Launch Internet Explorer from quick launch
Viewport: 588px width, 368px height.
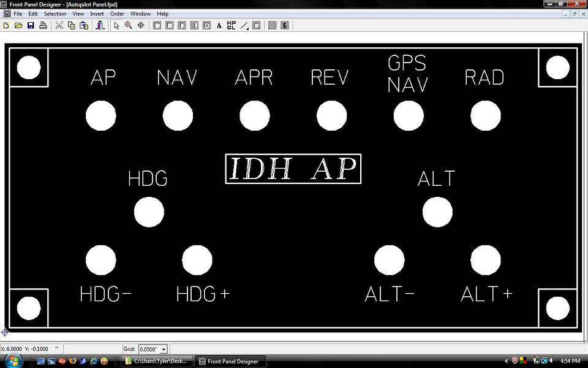[x=94, y=361]
